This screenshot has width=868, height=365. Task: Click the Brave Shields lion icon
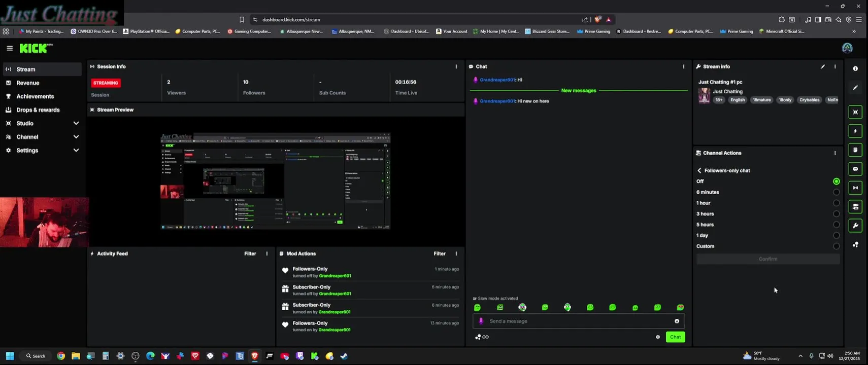pos(597,19)
